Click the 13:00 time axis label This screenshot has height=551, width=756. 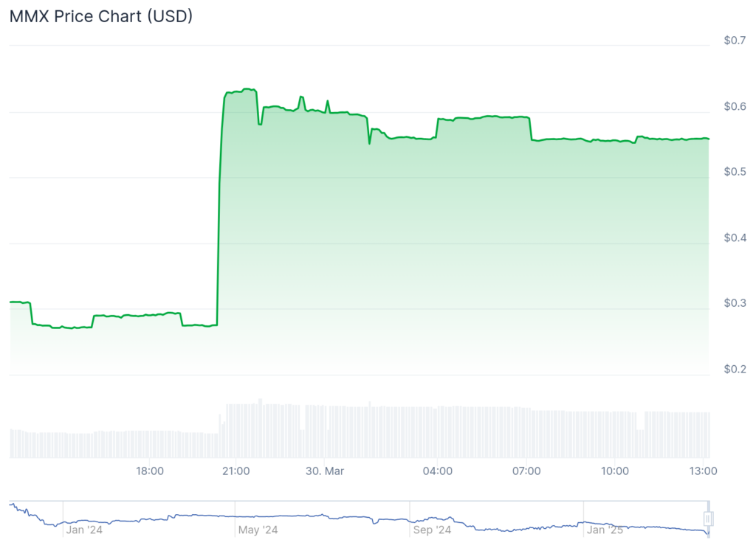point(703,471)
